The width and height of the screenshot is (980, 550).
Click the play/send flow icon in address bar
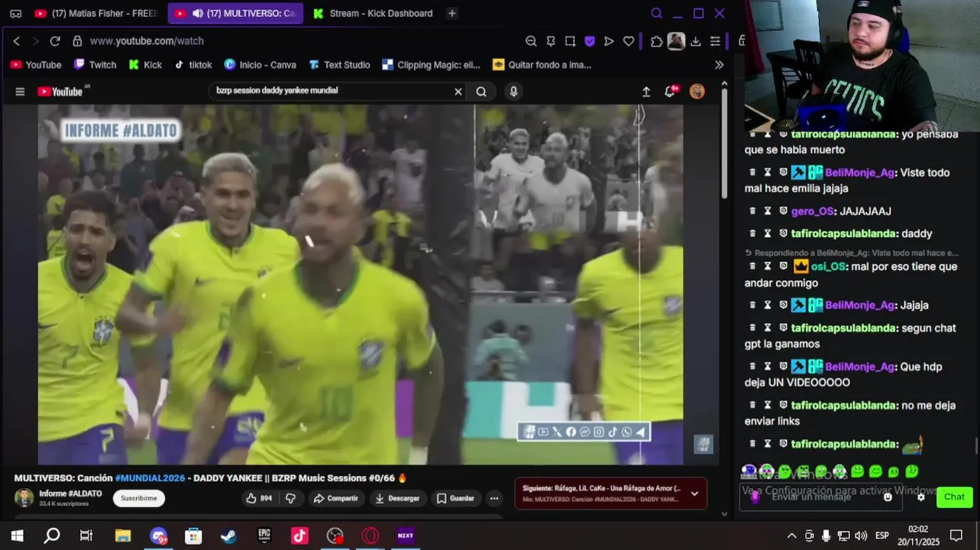(x=609, y=41)
